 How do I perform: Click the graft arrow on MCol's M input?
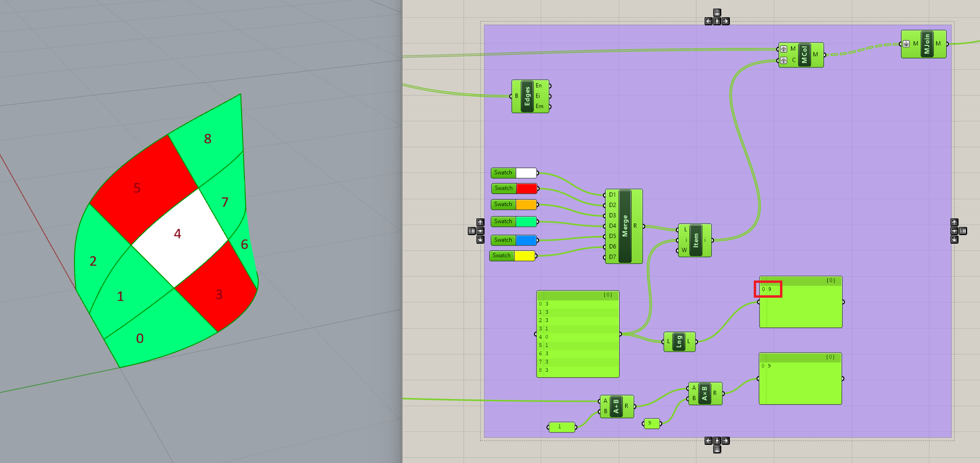[784, 49]
